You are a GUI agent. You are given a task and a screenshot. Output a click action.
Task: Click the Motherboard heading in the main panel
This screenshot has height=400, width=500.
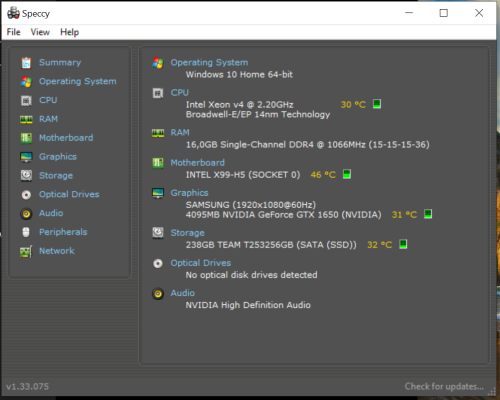[x=198, y=163]
